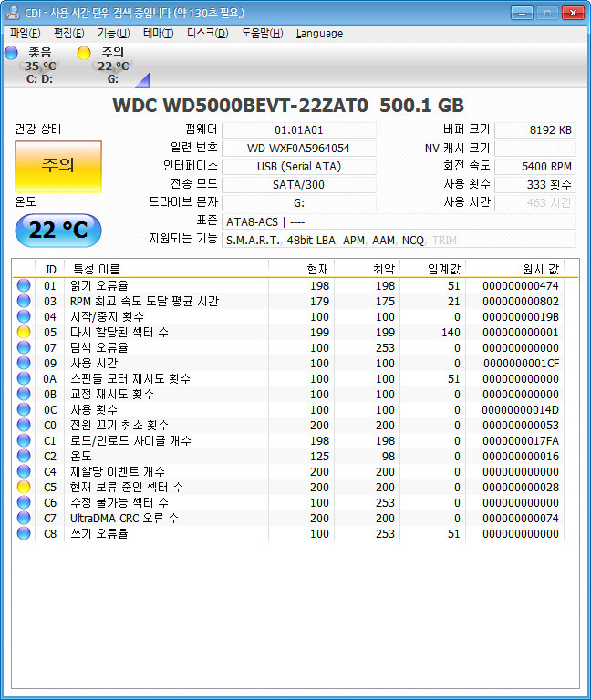Click the yellow caution orb of row C5

(x=24, y=487)
